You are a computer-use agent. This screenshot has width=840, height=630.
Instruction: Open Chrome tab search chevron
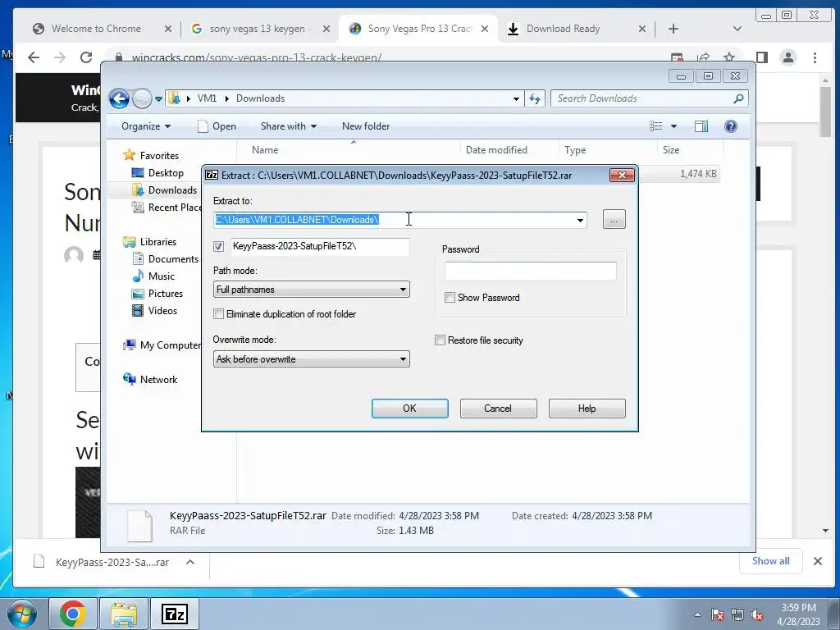(737, 29)
